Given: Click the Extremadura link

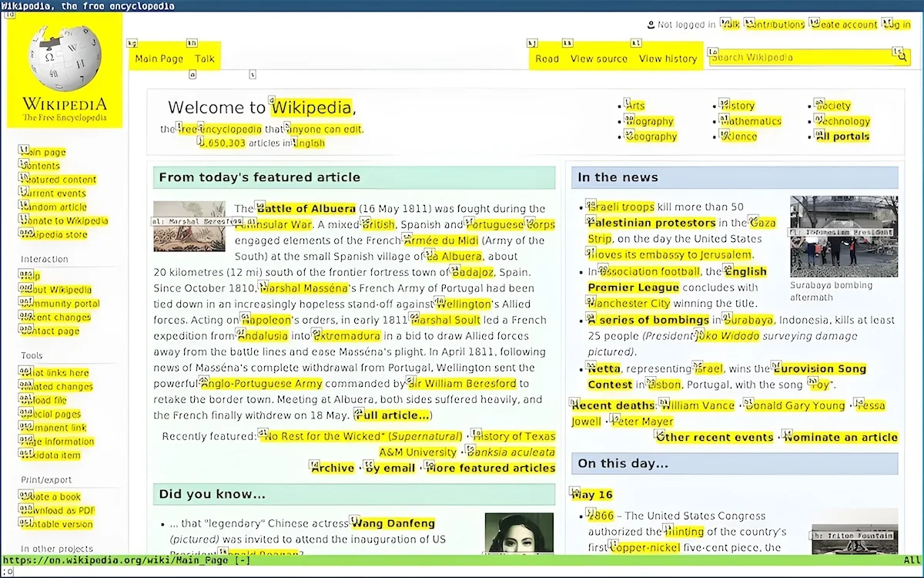Looking at the screenshot, I should click(x=346, y=336).
